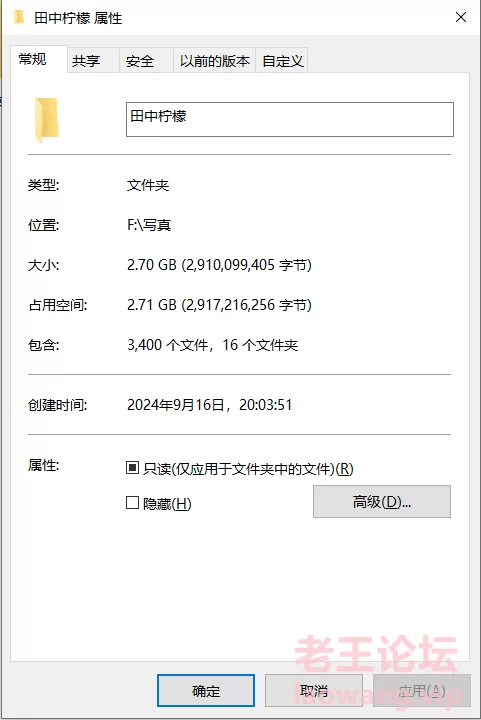Viewport: 481px width, 720px height.
Task: Go to the 以前的版本 tab
Action: click(214, 61)
